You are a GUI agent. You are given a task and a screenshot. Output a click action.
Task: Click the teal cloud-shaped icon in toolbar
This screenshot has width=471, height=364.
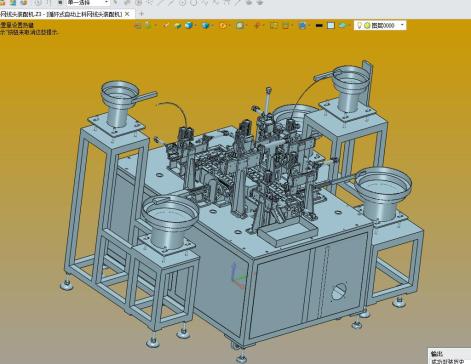coord(342,25)
